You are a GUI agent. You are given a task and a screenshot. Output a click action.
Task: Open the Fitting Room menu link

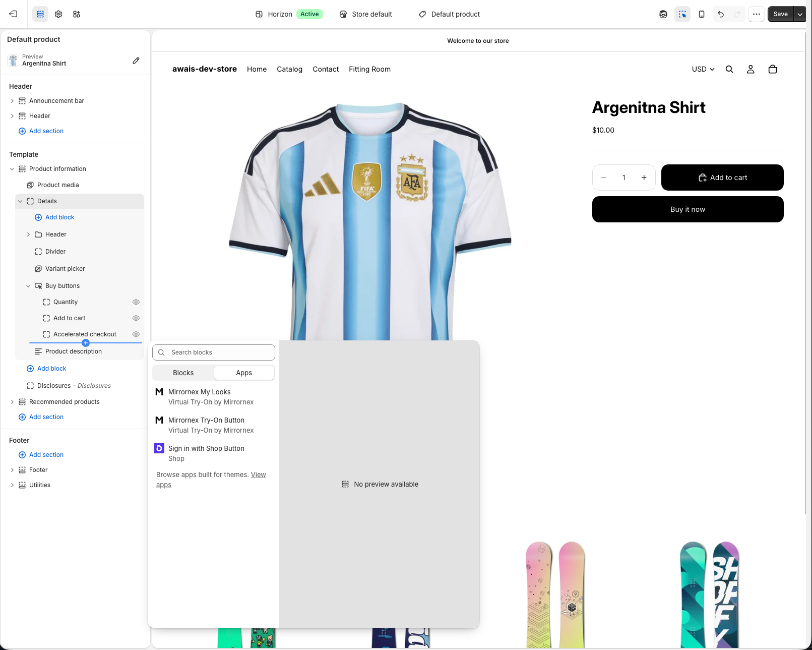(x=370, y=69)
